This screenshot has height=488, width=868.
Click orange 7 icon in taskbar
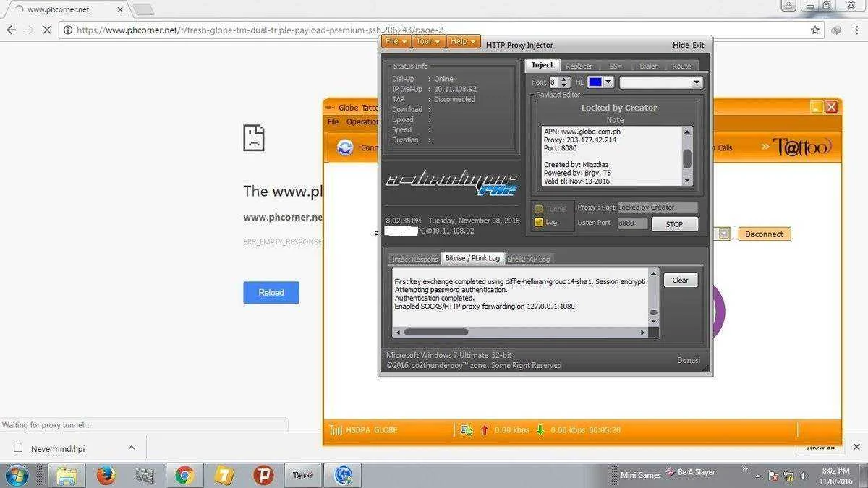coord(224,475)
